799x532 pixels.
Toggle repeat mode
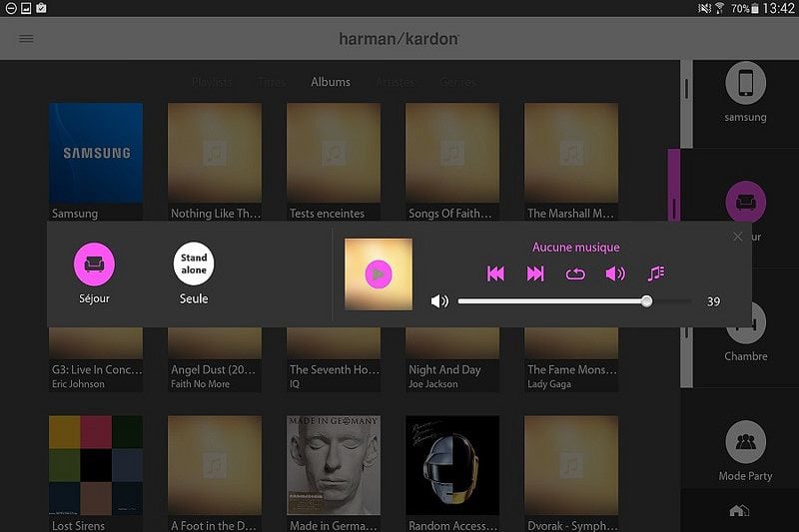click(575, 274)
